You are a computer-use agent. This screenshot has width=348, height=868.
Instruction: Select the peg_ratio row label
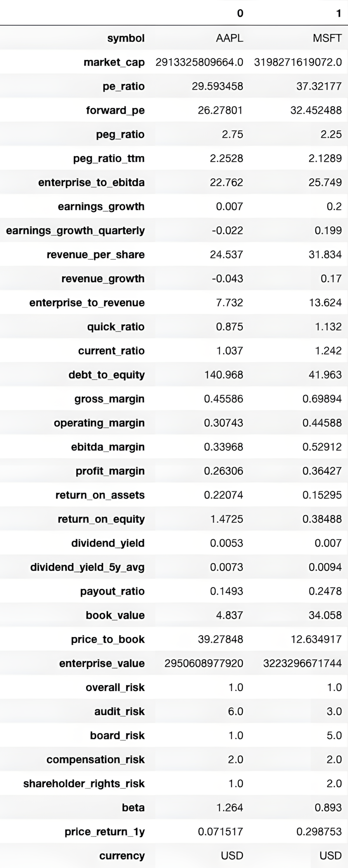click(x=120, y=135)
